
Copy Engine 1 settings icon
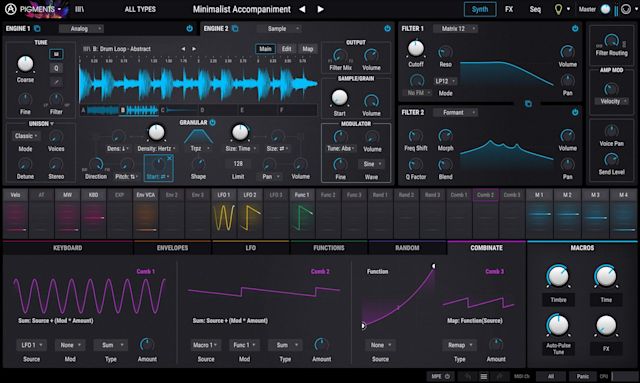tap(37, 29)
